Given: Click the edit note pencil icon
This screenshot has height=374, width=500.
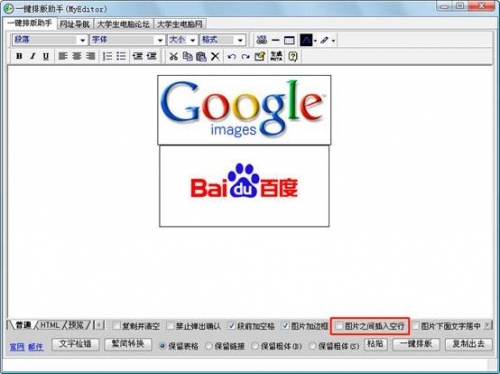Looking at the screenshot, I should [x=260, y=56].
